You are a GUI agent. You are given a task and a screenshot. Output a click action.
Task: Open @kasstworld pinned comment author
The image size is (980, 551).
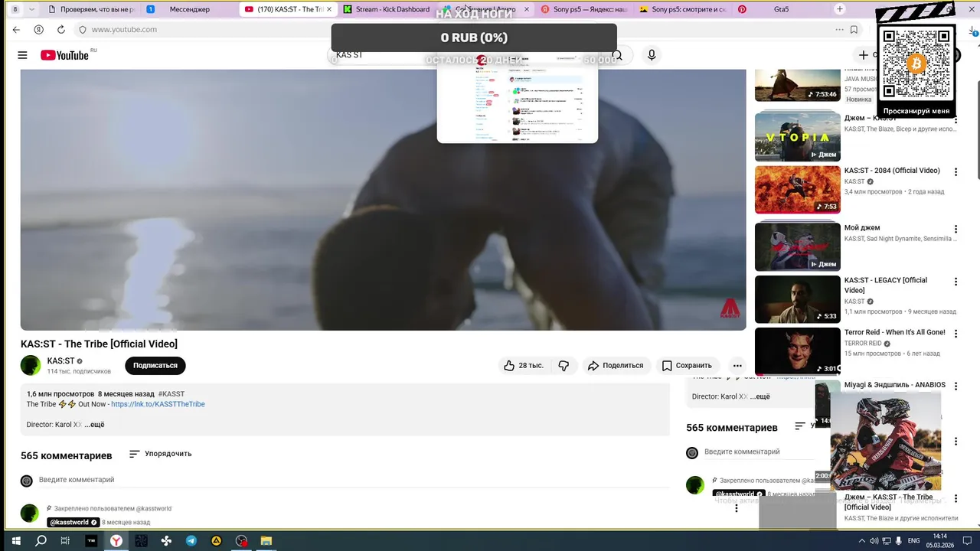click(73, 523)
